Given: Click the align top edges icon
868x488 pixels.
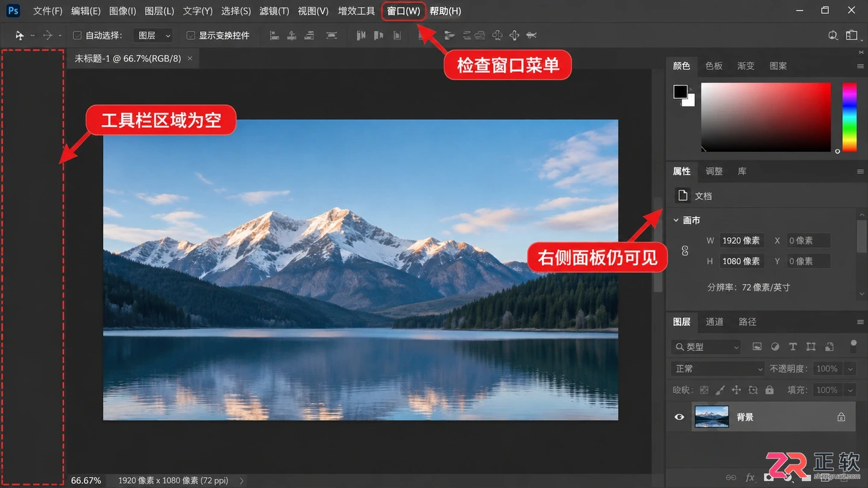Looking at the screenshot, I should pos(361,36).
